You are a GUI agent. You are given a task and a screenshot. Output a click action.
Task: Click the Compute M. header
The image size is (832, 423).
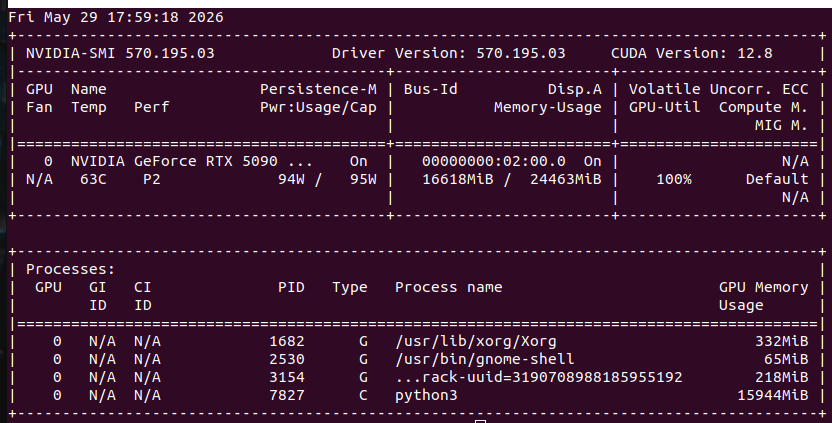[764, 107]
